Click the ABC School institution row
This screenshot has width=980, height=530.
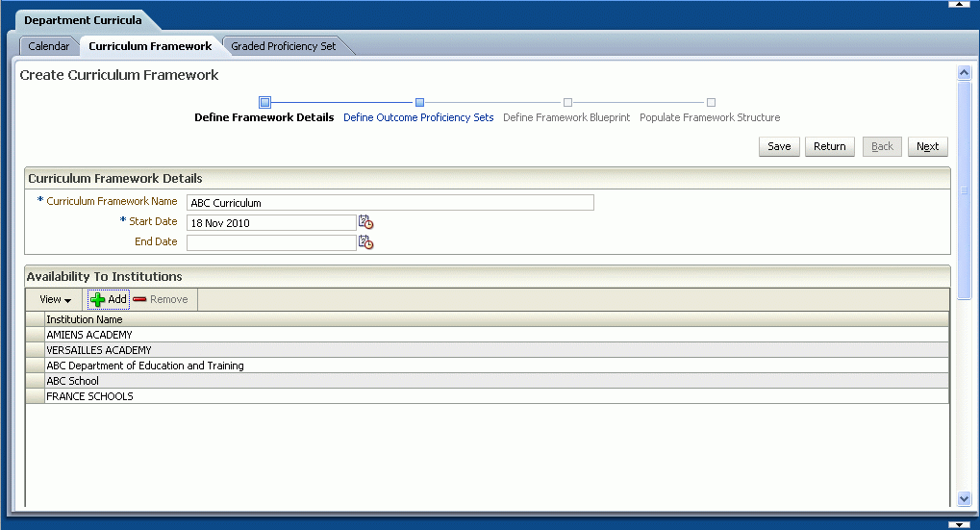coord(497,381)
